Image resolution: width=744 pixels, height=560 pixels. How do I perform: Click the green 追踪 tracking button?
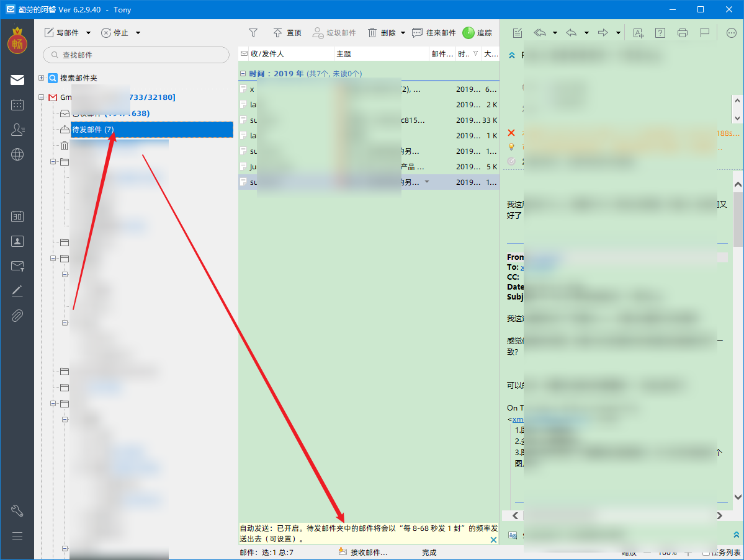477,33
